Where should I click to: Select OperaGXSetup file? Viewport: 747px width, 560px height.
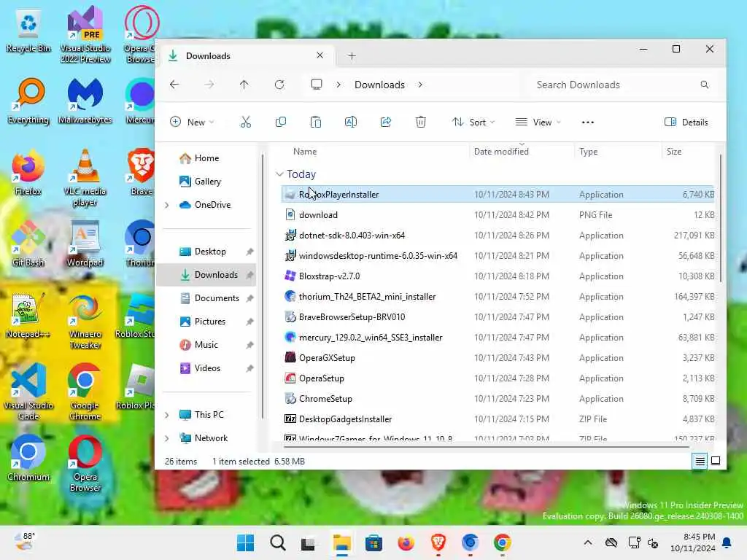498,358
